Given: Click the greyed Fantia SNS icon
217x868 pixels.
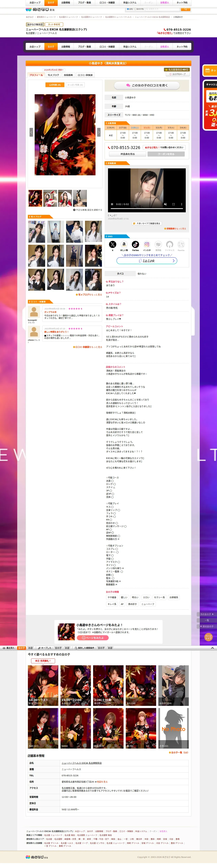Looking at the screenshot, I should [x=181, y=244].
